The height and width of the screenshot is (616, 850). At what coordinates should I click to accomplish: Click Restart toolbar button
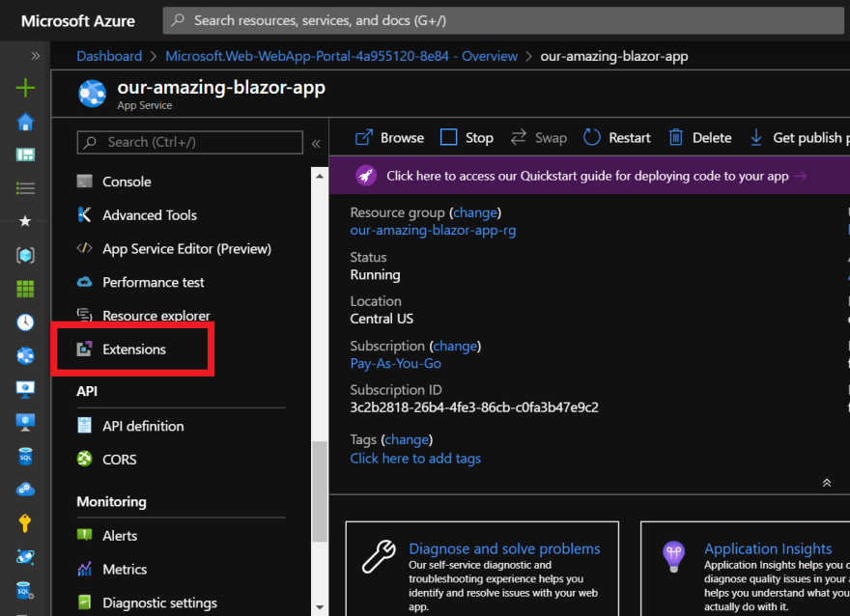(617, 138)
